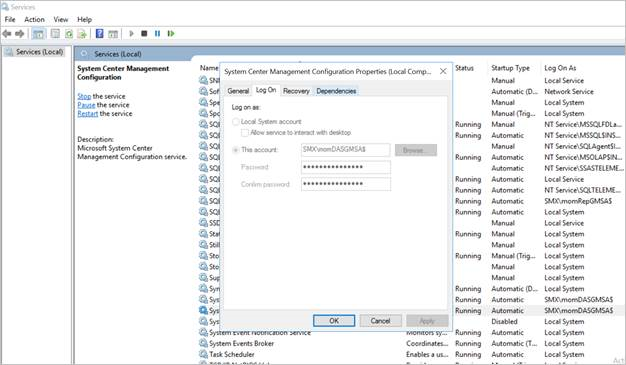The width and height of the screenshot is (626, 365).
Task: Click the Pause Service toolbar icon
Action: pos(157,34)
